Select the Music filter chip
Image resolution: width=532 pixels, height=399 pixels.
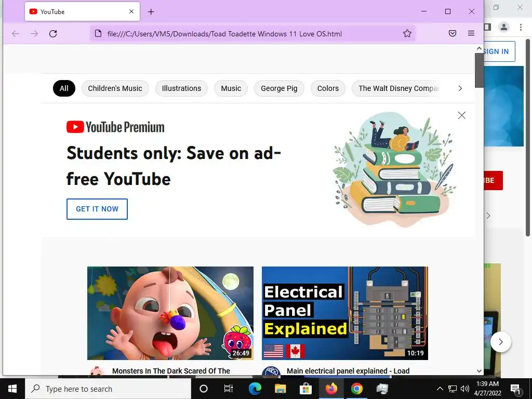point(231,88)
